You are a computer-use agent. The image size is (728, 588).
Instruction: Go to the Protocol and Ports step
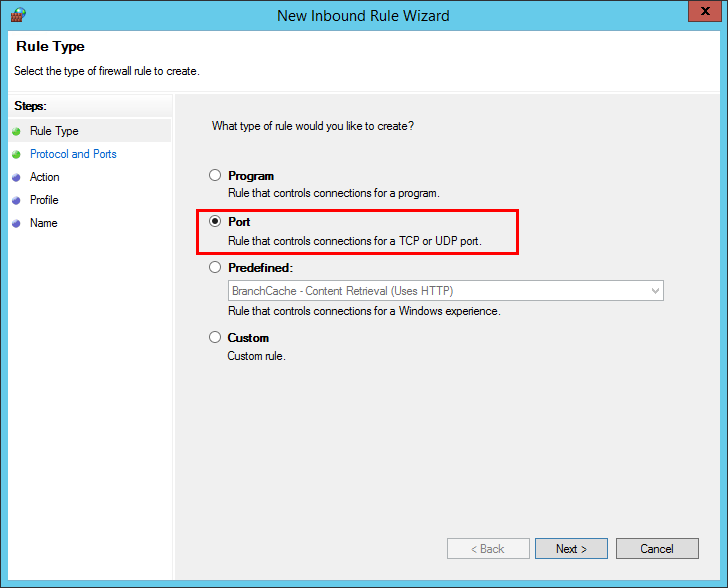pos(73,154)
